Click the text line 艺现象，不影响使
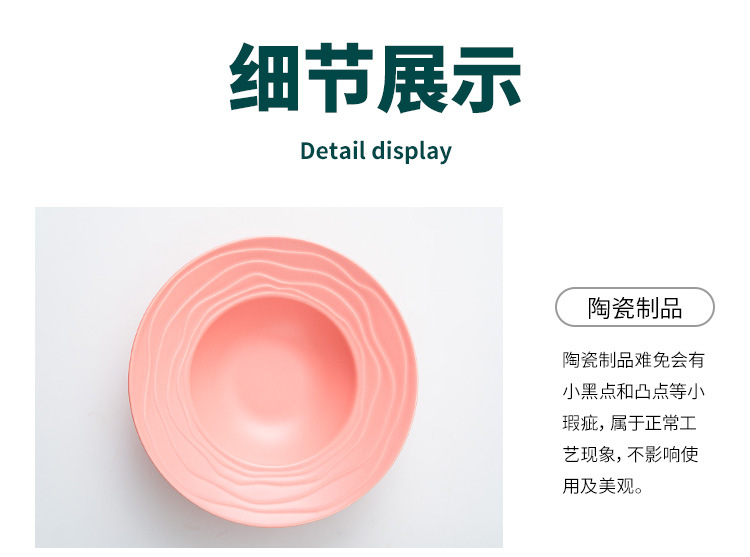The image size is (750, 557). pos(630,455)
